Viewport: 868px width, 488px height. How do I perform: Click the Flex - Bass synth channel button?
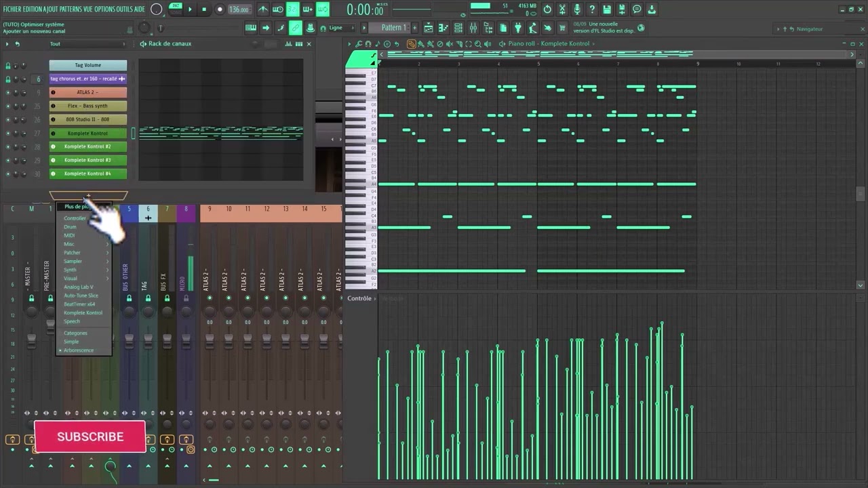point(88,106)
